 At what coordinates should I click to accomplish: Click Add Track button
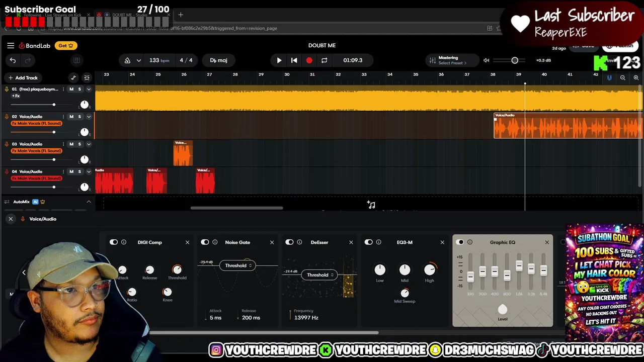pyautogui.click(x=23, y=78)
